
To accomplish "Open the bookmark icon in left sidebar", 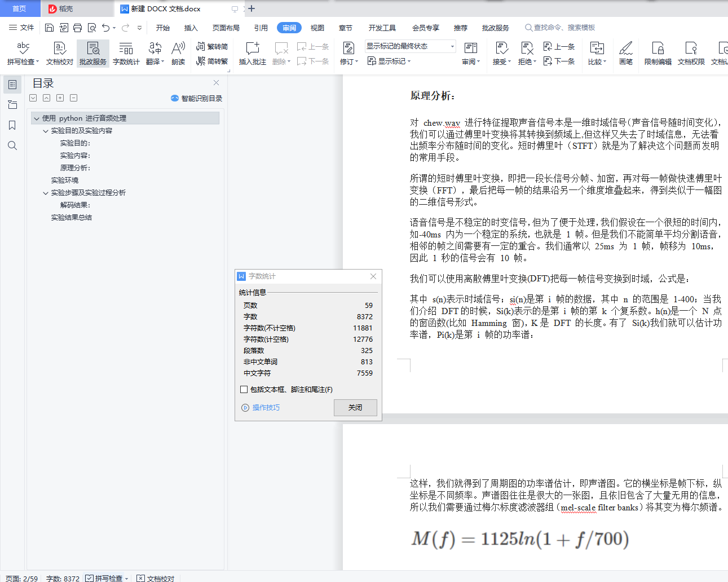I will click(x=12, y=125).
